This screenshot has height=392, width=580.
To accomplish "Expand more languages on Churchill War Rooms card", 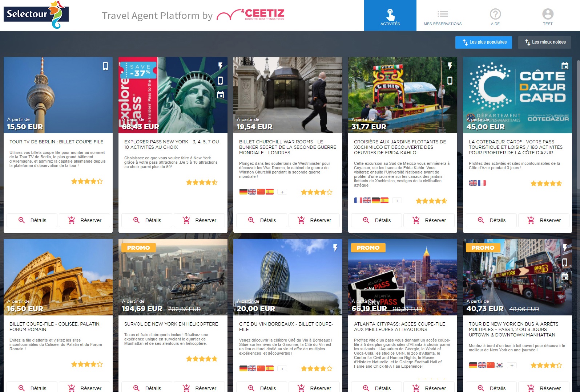I will [282, 192].
